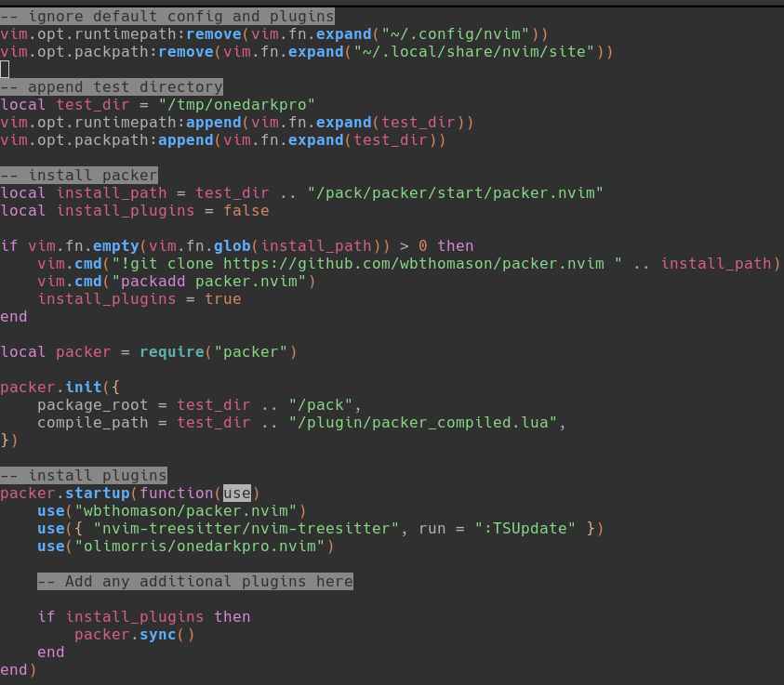Click the comment 'install plugins'
The width and height of the screenshot is (784, 685).
[x=84, y=475]
